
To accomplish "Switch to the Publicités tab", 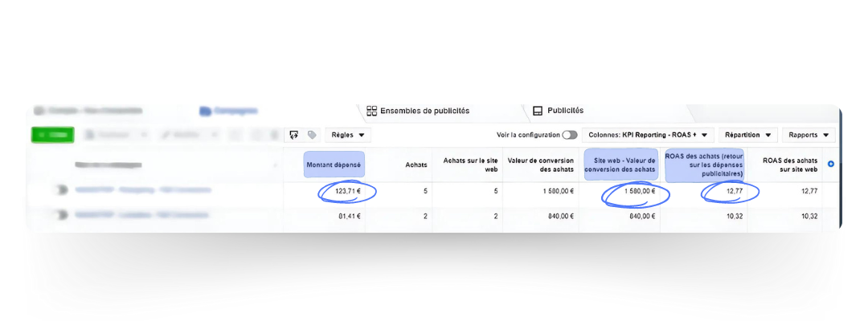I will pos(565,111).
